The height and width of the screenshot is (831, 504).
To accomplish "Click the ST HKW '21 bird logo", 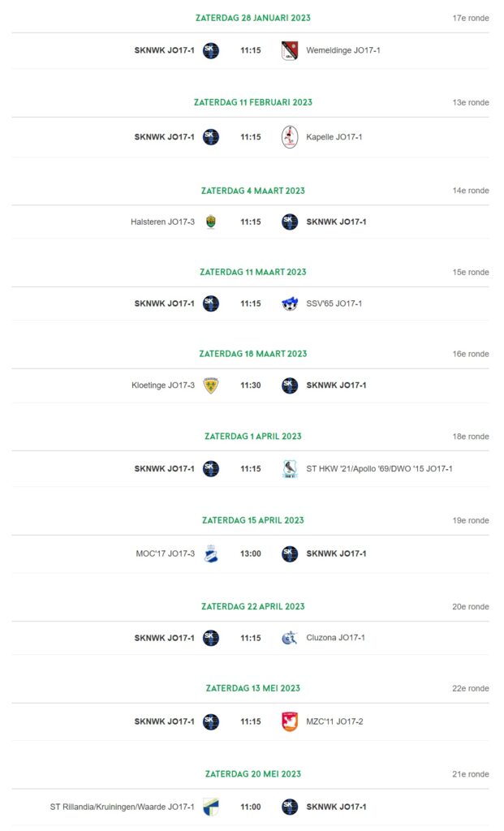I will click(290, 468).
